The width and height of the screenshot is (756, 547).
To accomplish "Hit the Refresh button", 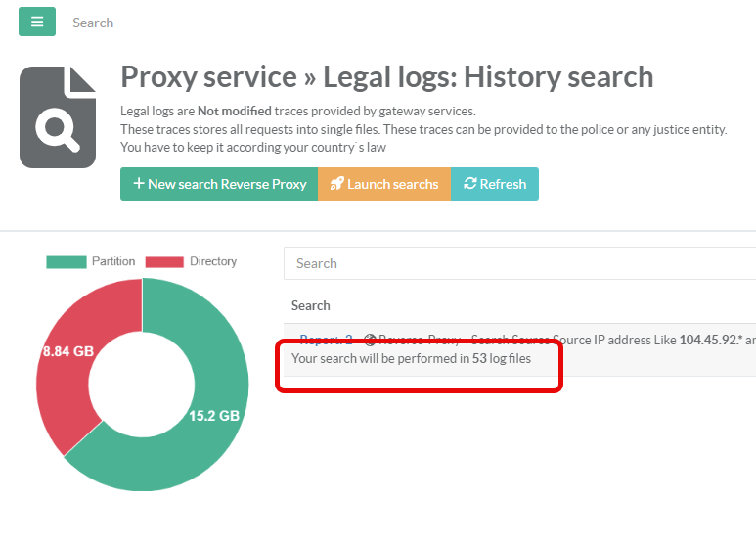I will (494, 184).
